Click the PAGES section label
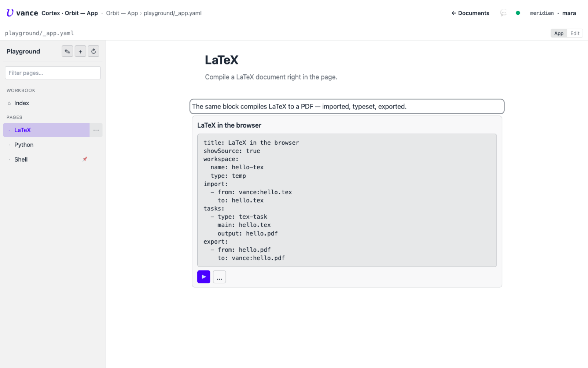The image size is (588, 368). tap(14, 117)
